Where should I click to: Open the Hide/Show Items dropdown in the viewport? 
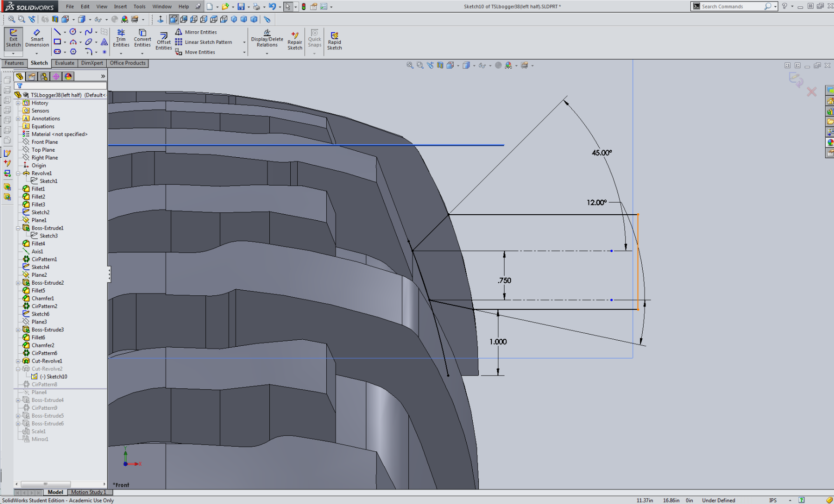(x=482, y=65)
